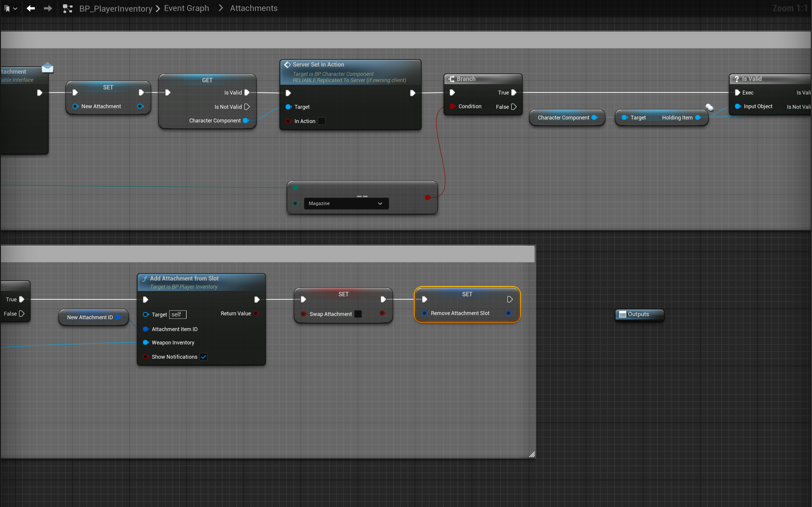This screenshot has width=812, height=507.
Task: Click the Attachments breadcrumb link
Action: [x=254, y=8]
